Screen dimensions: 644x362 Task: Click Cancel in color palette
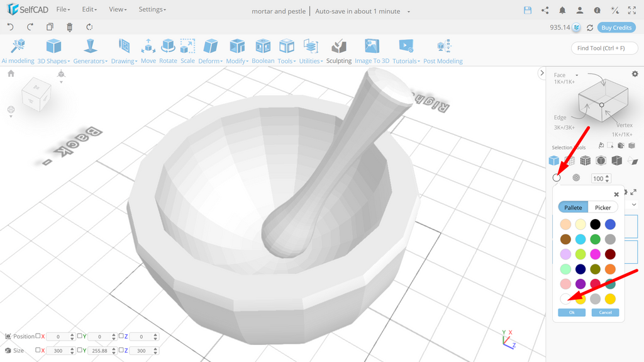coord(605,313)
